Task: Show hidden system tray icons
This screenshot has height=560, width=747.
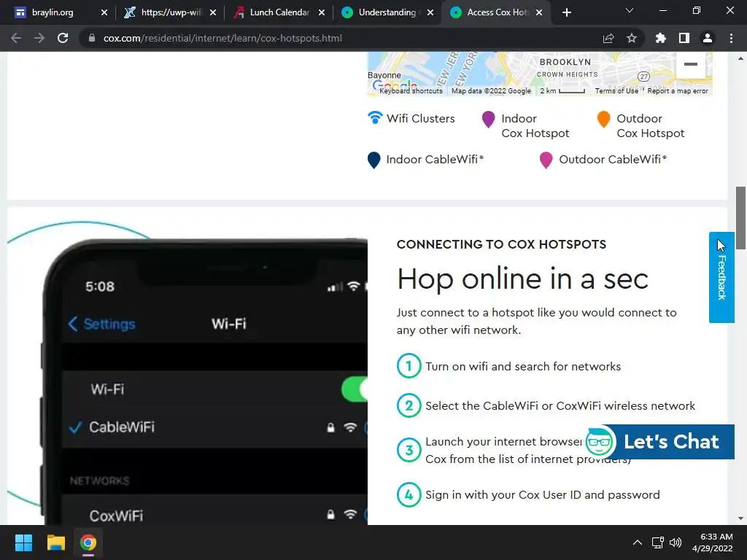Action: click(x=637, y=542)
